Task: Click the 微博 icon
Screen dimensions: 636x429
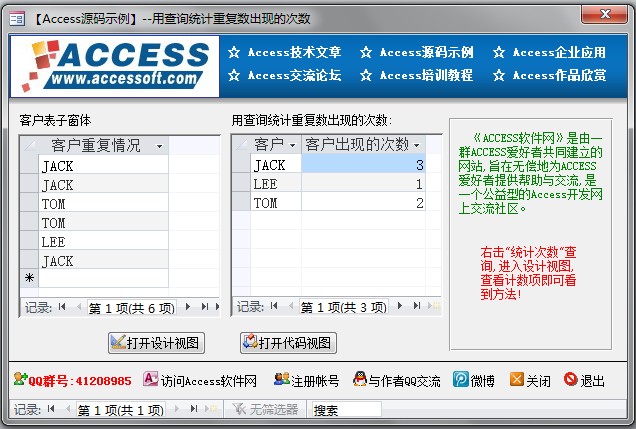Action: [x=461, y=379]
